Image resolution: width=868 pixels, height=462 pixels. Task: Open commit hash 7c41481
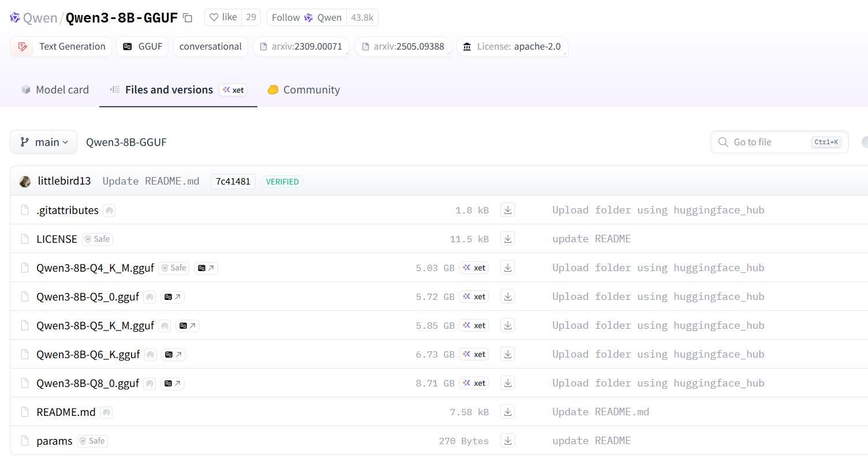point(233,181)
